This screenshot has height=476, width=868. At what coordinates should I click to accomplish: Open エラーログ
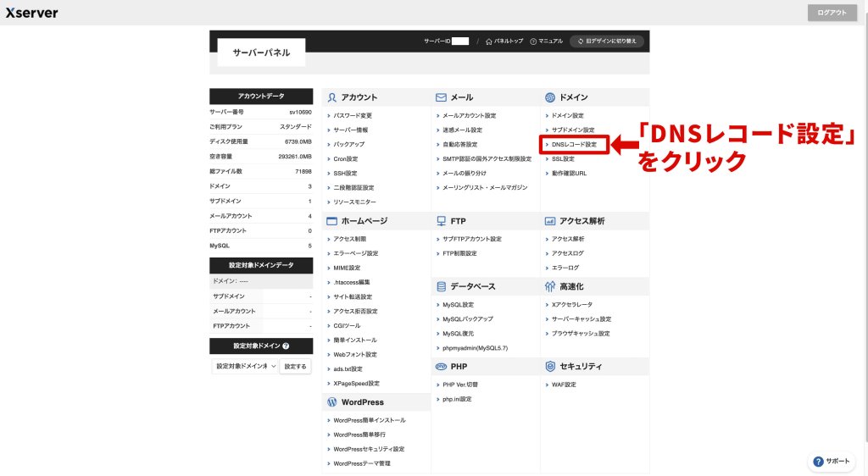[565, 268]
